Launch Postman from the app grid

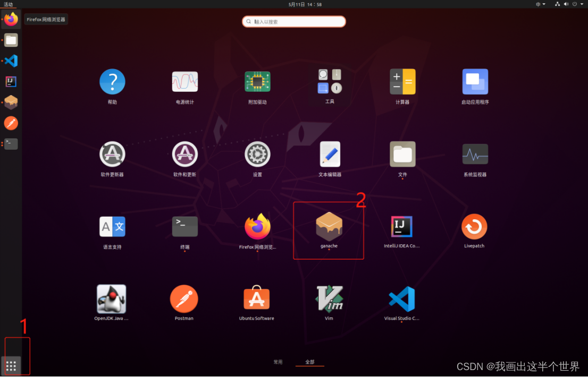pyautogui.click(x=184, y=299)
